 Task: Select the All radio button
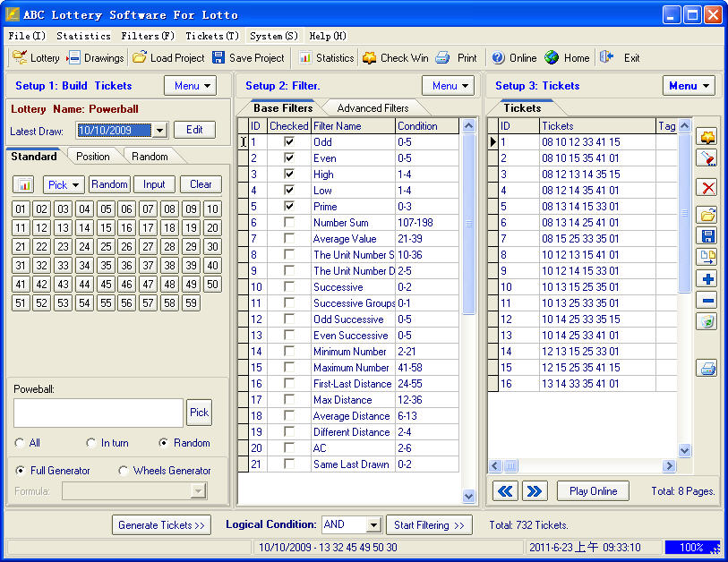click(x=20, y=443)
